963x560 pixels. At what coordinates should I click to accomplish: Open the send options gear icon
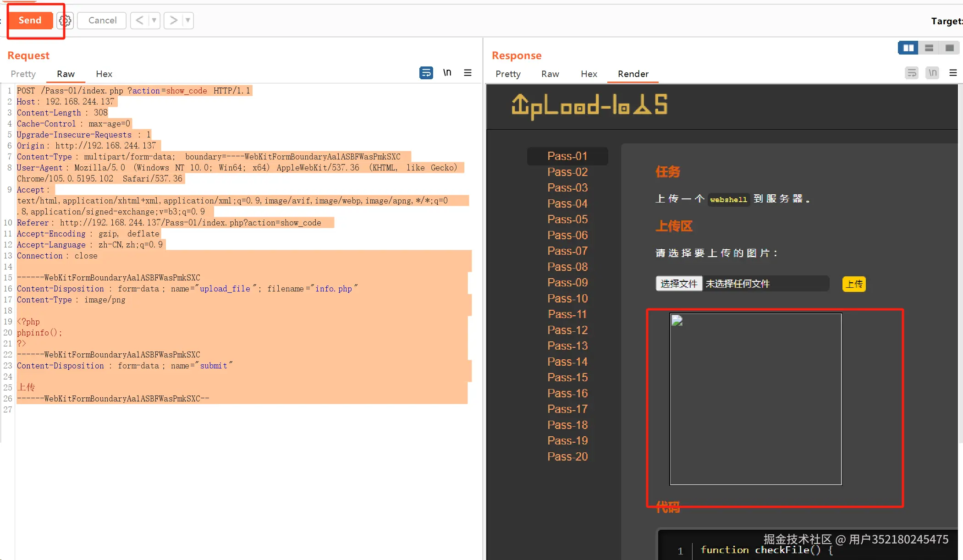click(65, 20)
